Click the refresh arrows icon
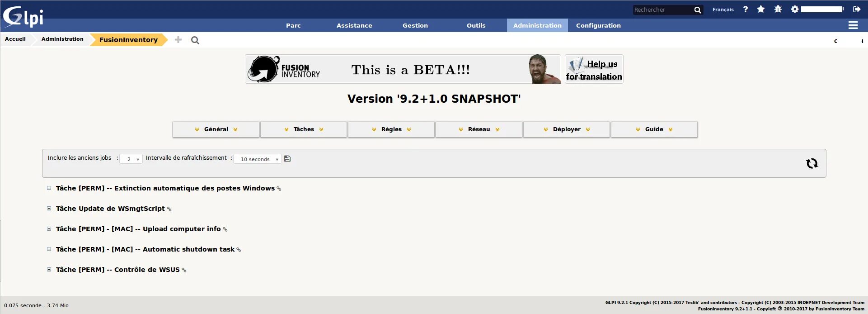Viewport: 868px width, 314px height. (812, 163)
